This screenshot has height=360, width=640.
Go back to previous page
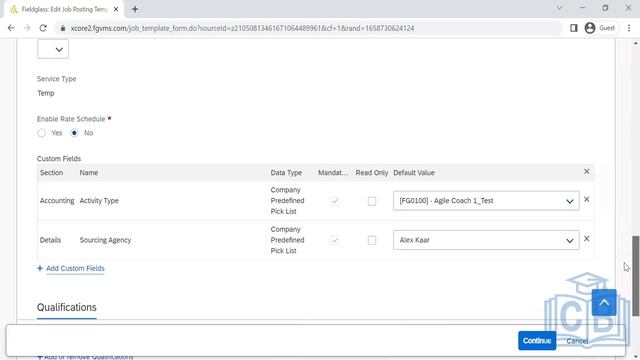pos(11,28)
